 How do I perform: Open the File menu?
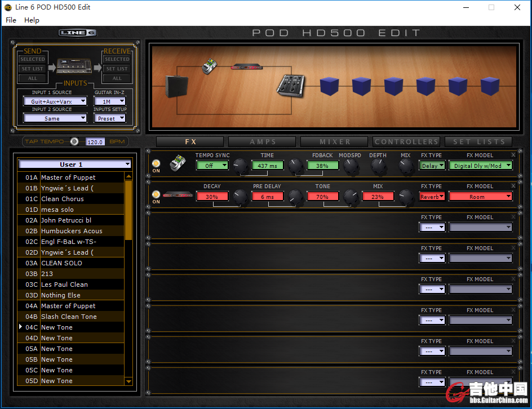(11, 20)
